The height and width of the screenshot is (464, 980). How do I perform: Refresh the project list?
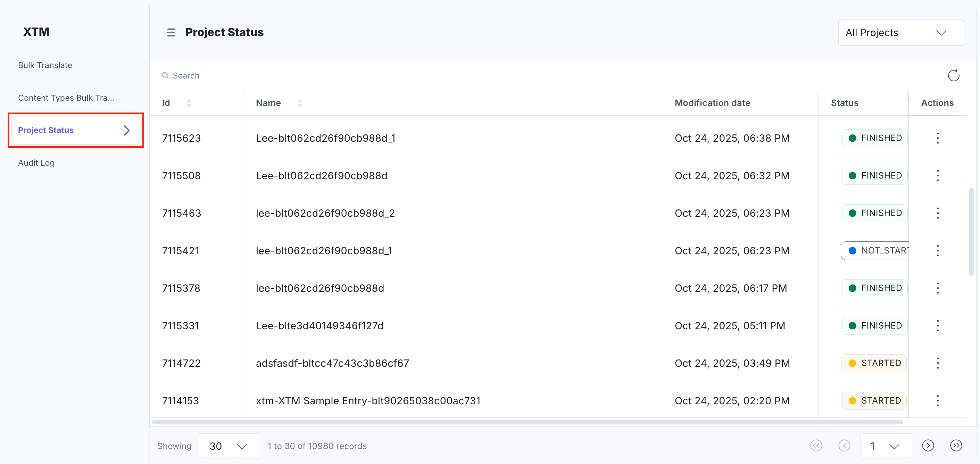pos(954,75)
